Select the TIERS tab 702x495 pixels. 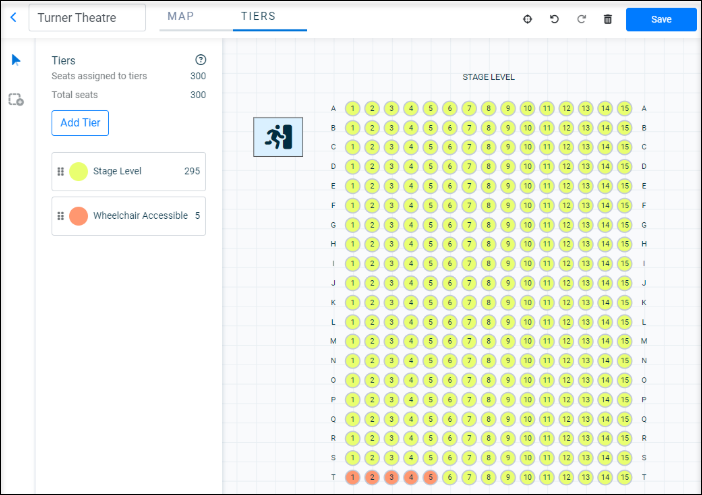258,17
